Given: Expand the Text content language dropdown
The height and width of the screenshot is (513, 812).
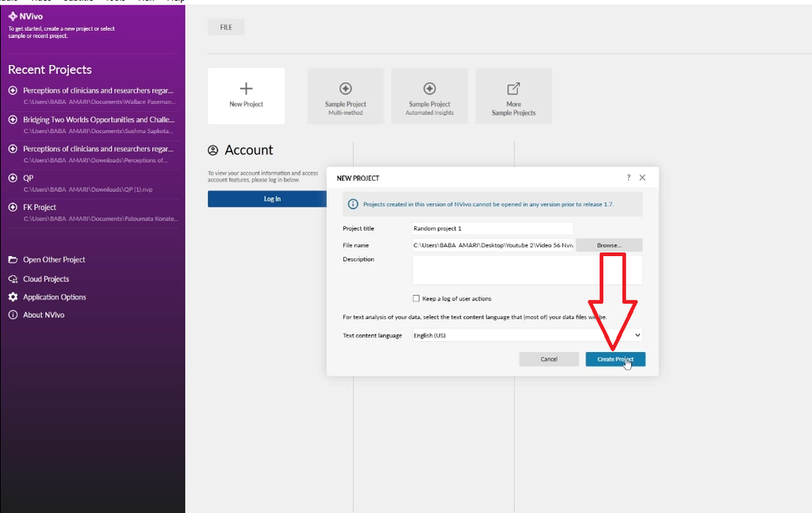Looking at the screenshot, I should pos(638,335).
